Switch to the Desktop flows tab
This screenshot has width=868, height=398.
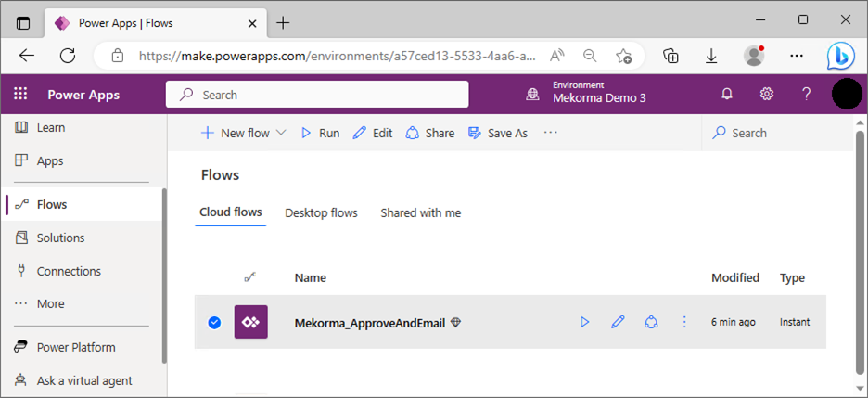click(321, 213)
